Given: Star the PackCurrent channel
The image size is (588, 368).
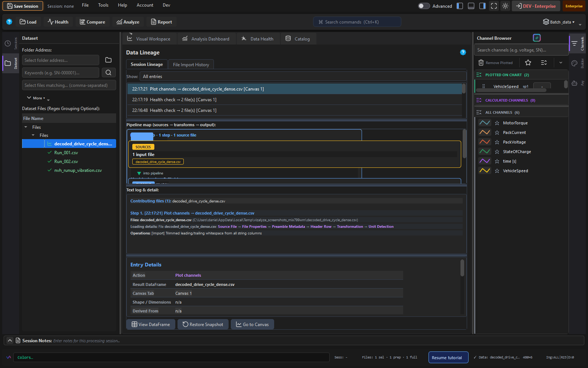Looking at the screenshot, I should (x=497, y=132).
